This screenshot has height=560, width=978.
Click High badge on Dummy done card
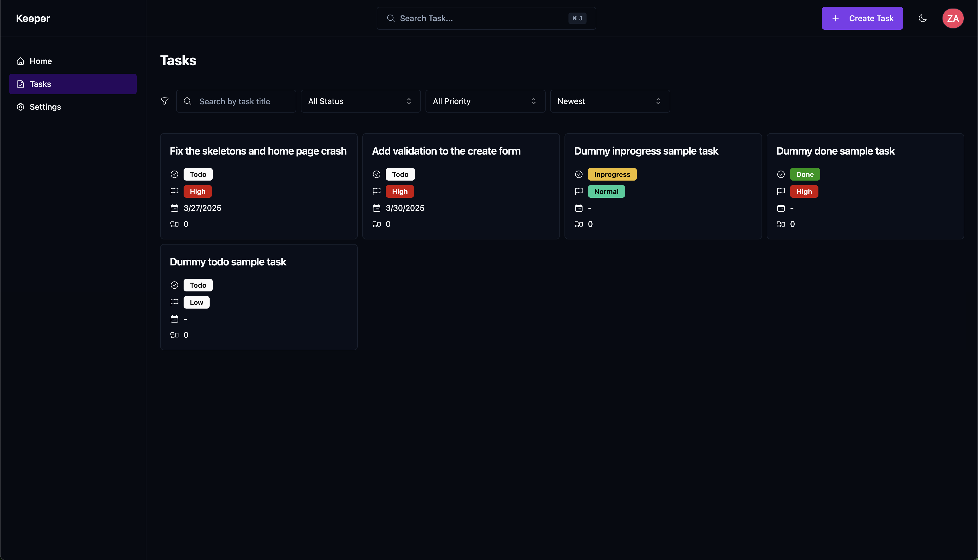tap(804, 191)
